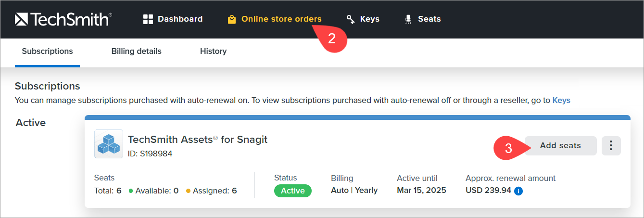Go to the History tab
Image resolution: width=644 pixels, height=218 pixels.
pyautogui.click(x=213, y=51)
